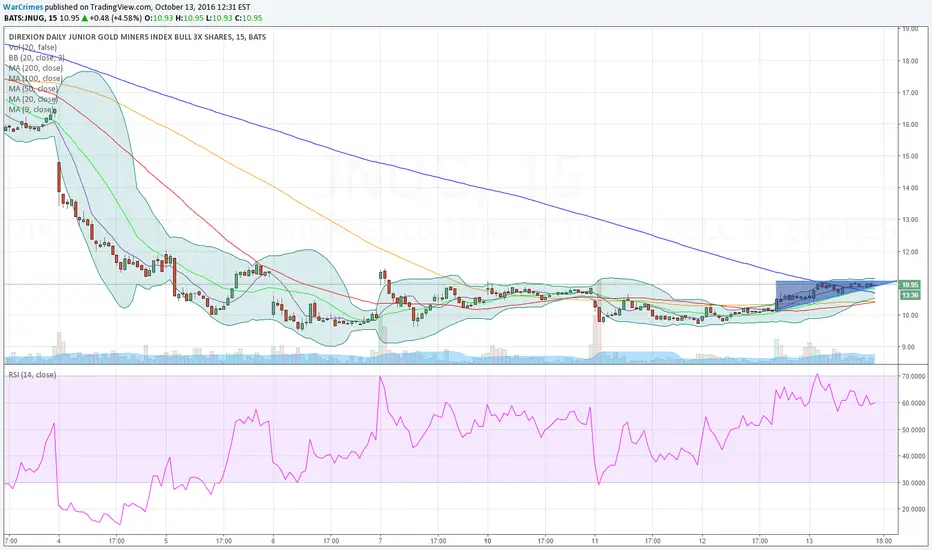Click the 50.0000 RSI axis label
932x550 pixels.
pyautogui.click(x=913, y=429)
